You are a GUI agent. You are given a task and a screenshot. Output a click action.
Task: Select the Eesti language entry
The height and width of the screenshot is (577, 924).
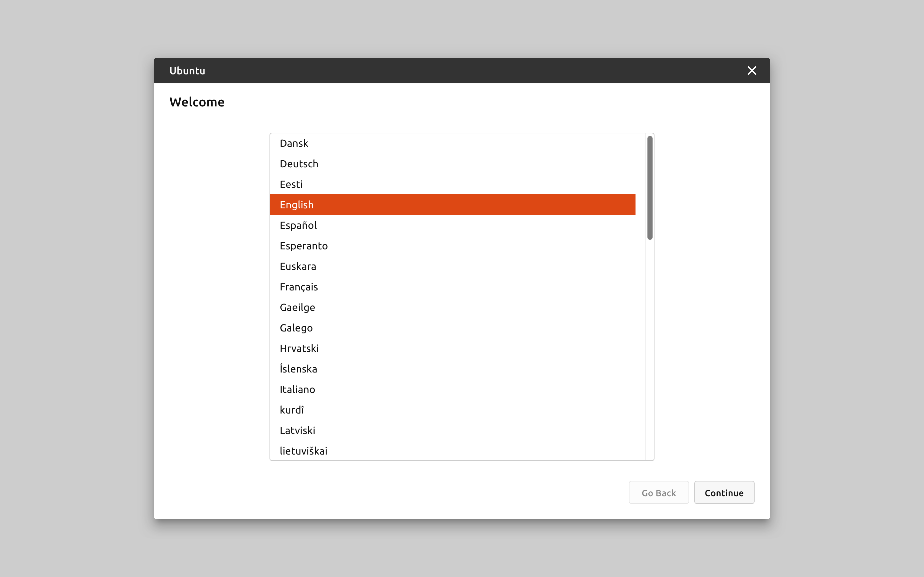click(291, 184)
